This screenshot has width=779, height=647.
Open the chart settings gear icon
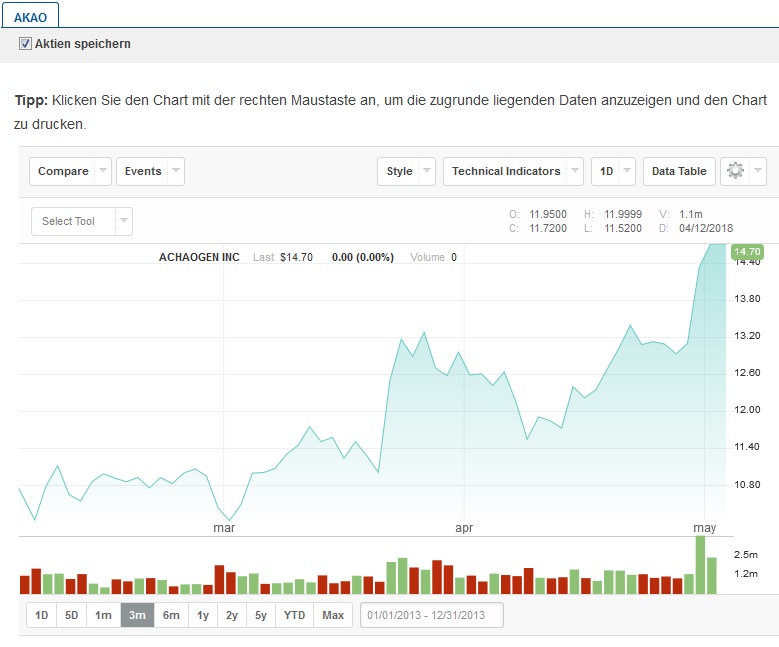[736, 171]
